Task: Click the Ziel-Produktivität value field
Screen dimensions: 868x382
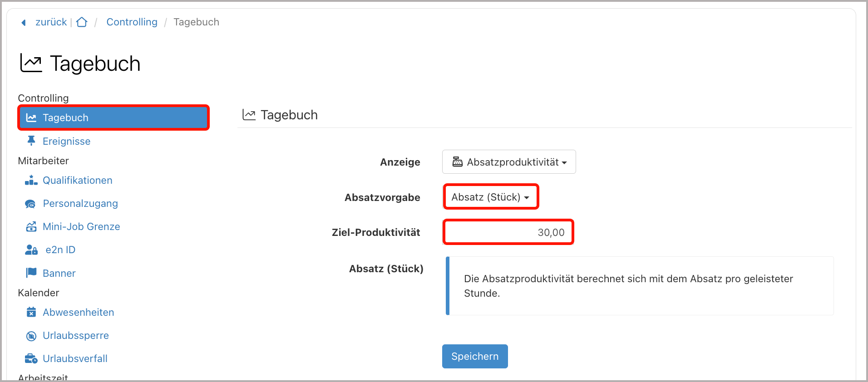Action: tap(508, 232)
